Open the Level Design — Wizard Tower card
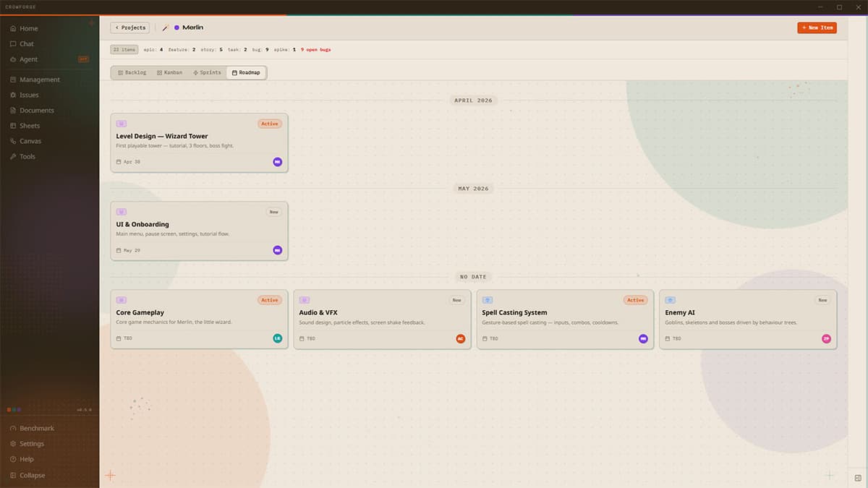Image resolution: width=868 pixels, height=488 pixels. coord(199,142)
